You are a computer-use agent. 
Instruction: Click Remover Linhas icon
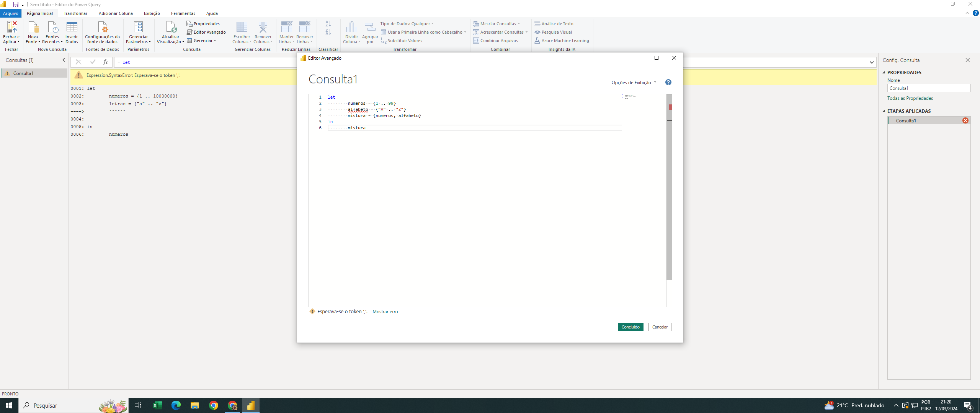(x=305, y=27)
